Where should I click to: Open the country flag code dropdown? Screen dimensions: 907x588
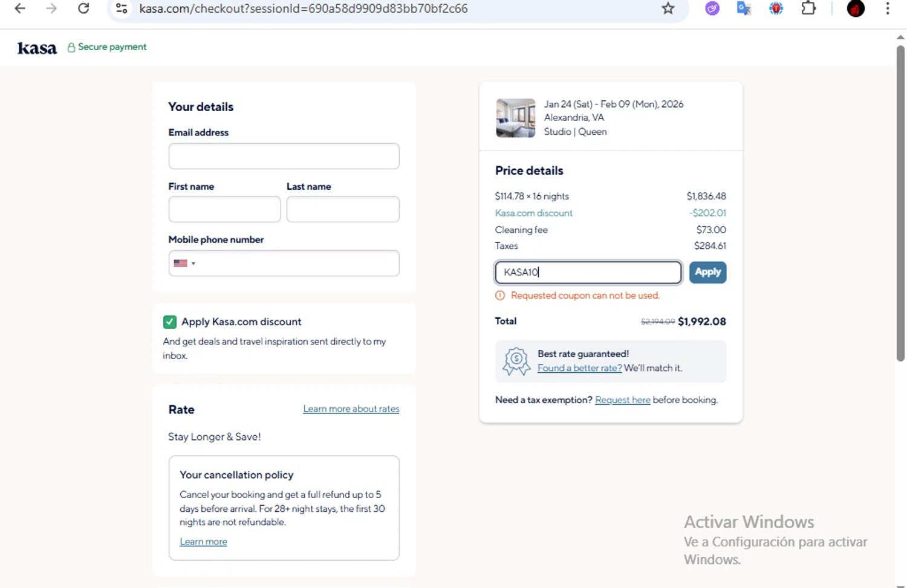[x=184, y=263]
